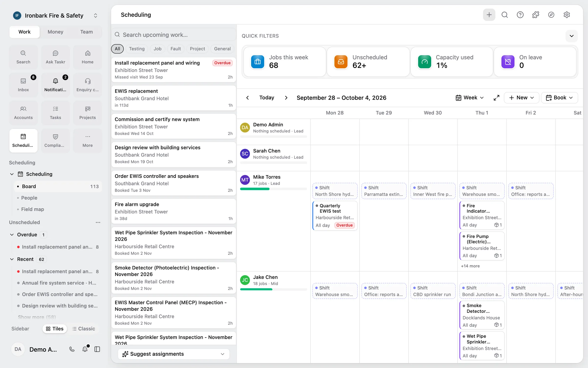Go to next week arrow
This screenshot has height=368, width=588.
[286, 98]
